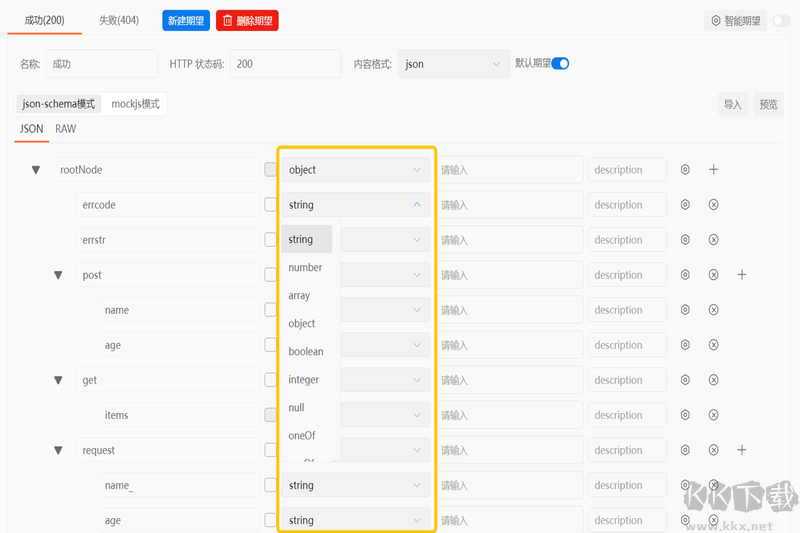Delete the request field
800x533 pixels.
click(713, 450)
